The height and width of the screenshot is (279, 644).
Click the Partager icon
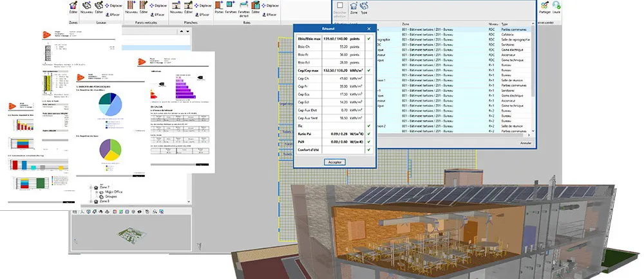tap(545, 6)
